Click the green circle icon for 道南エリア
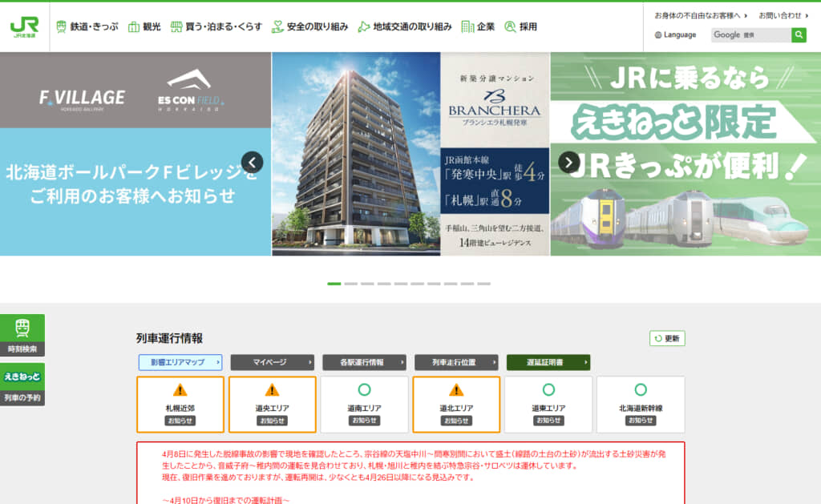 pos(365,390)
